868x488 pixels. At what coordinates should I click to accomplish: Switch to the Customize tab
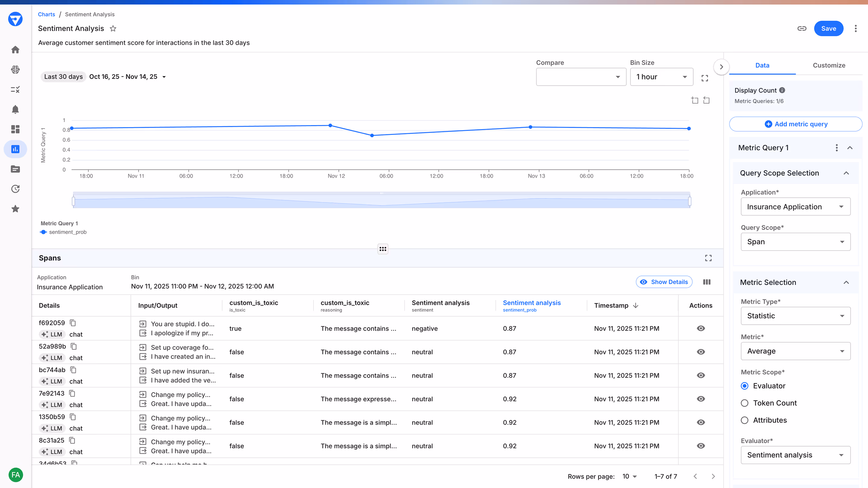point(829,65)
